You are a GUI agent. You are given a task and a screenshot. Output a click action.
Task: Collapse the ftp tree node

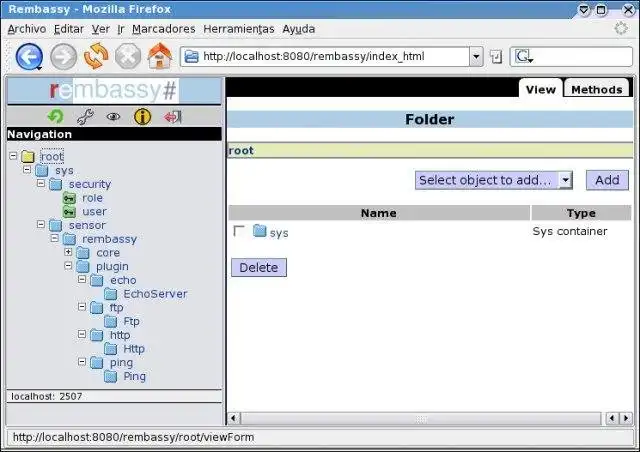click(x=82, y=307)
